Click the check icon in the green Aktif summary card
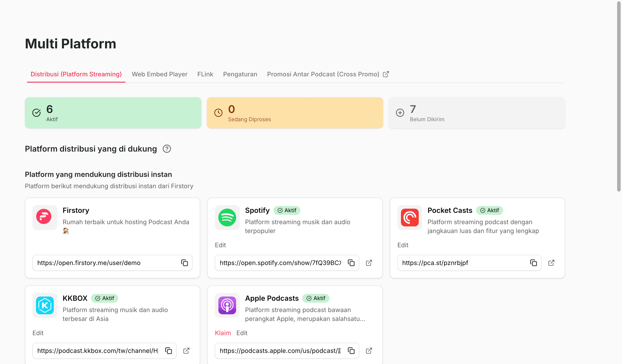Screen dimensions: 622x364 point(36,113)
